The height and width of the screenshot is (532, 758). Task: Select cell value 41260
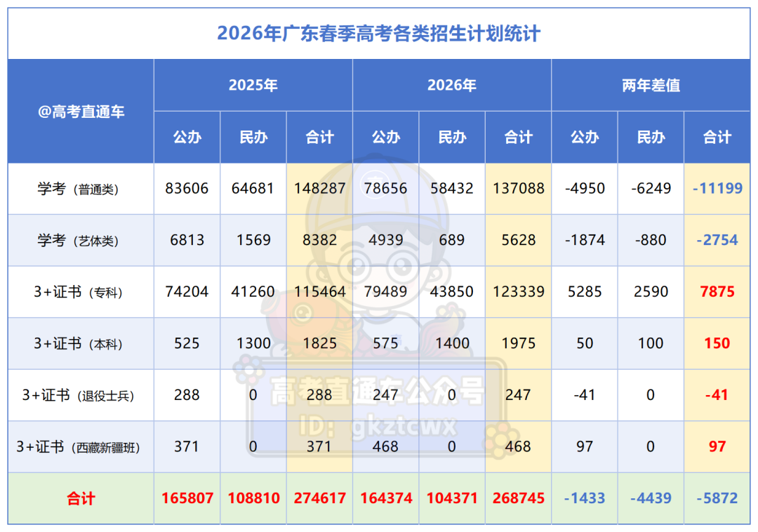253,292
